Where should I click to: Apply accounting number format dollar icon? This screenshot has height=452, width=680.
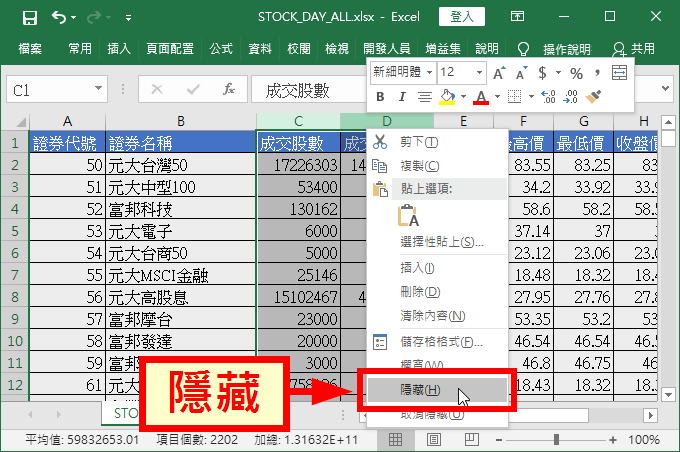(x=542, y=73)
